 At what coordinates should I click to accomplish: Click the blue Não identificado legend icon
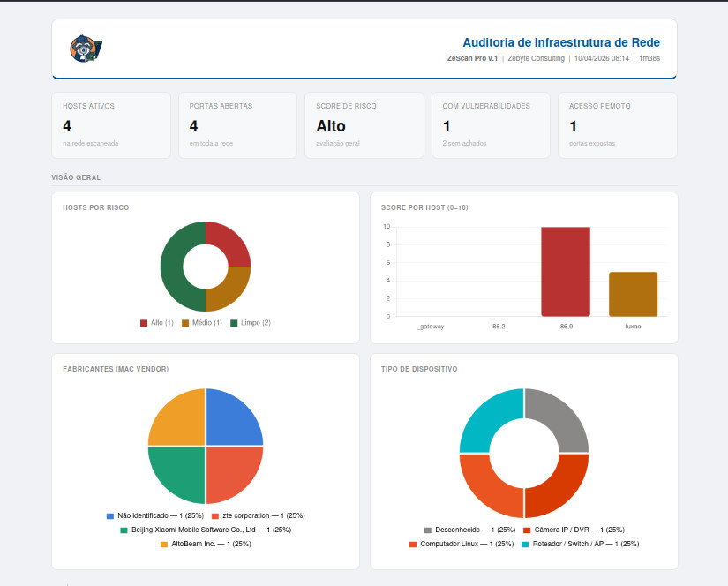tap(109, 515)
